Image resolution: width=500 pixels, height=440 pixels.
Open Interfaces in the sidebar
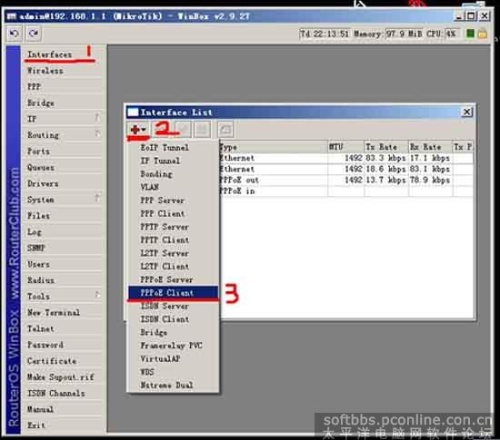[49, 54]
